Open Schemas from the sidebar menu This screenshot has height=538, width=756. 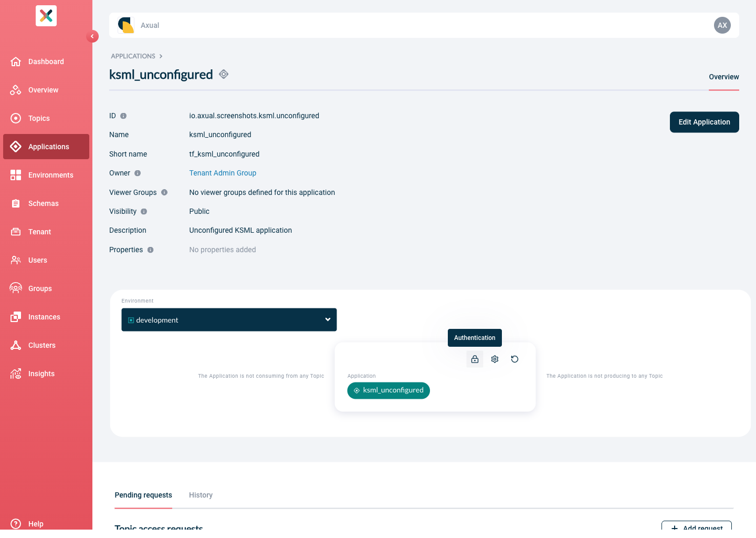click(x=46, y=203)
